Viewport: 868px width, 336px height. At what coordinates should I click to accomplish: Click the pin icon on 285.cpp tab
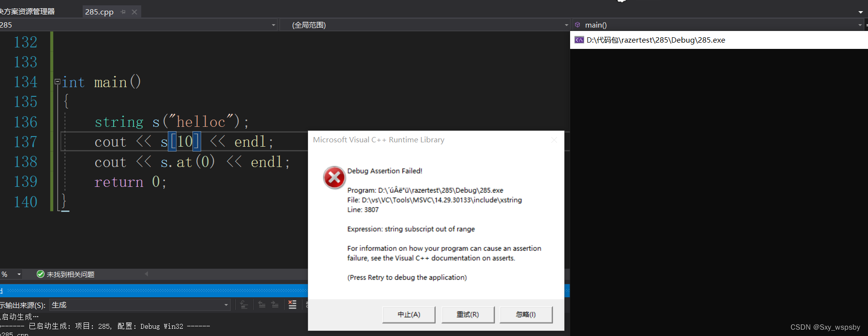coord(123,12)
